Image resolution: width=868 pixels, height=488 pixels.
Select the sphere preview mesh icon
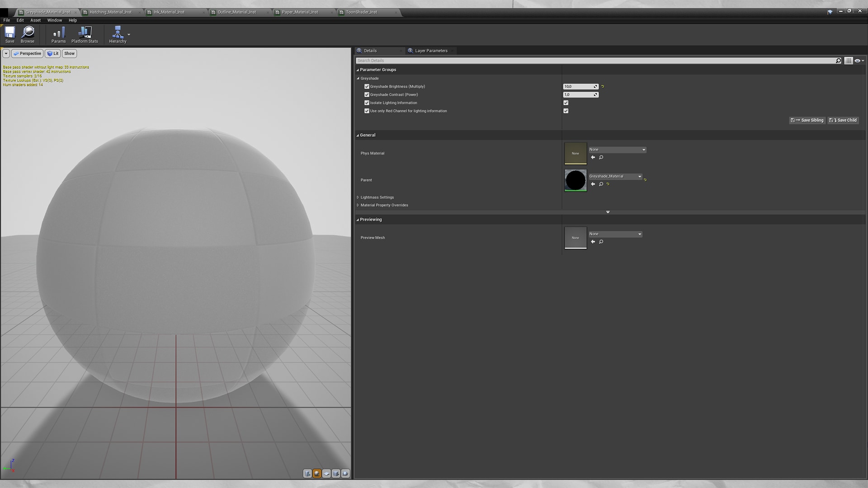(317, 473)
